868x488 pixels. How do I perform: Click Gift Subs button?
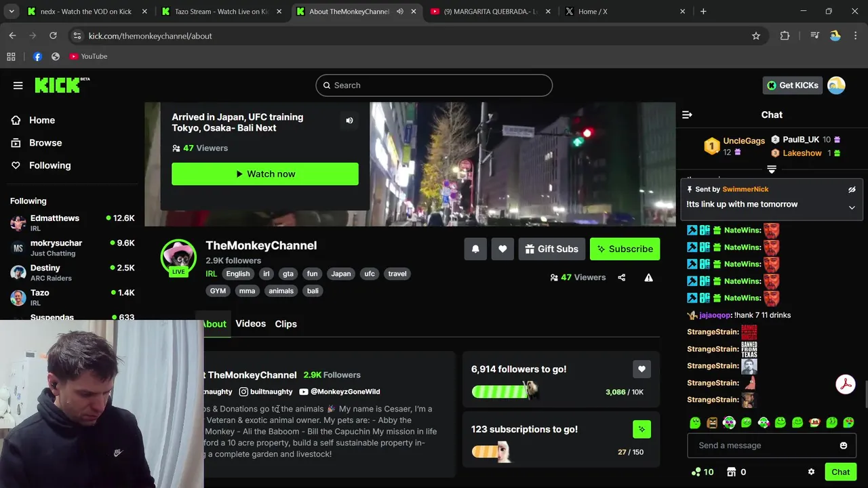tap(551, 249)
